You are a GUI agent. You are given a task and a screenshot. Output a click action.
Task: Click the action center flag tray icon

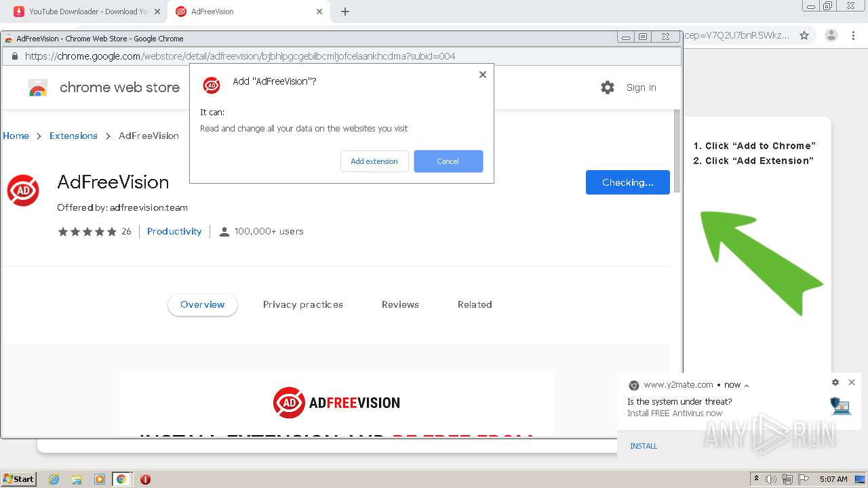pyautogui.click(x=804, y=479)
